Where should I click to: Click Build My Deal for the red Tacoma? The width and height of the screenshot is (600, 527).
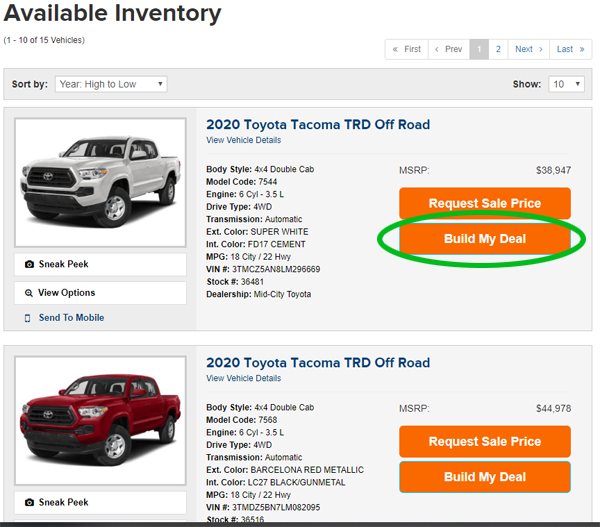485,477
